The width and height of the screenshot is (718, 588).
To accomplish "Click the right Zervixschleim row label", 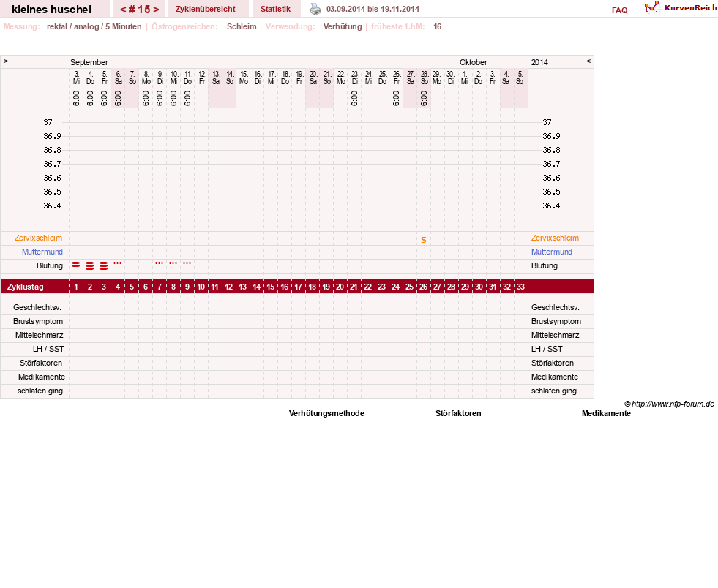I will 555,238.
